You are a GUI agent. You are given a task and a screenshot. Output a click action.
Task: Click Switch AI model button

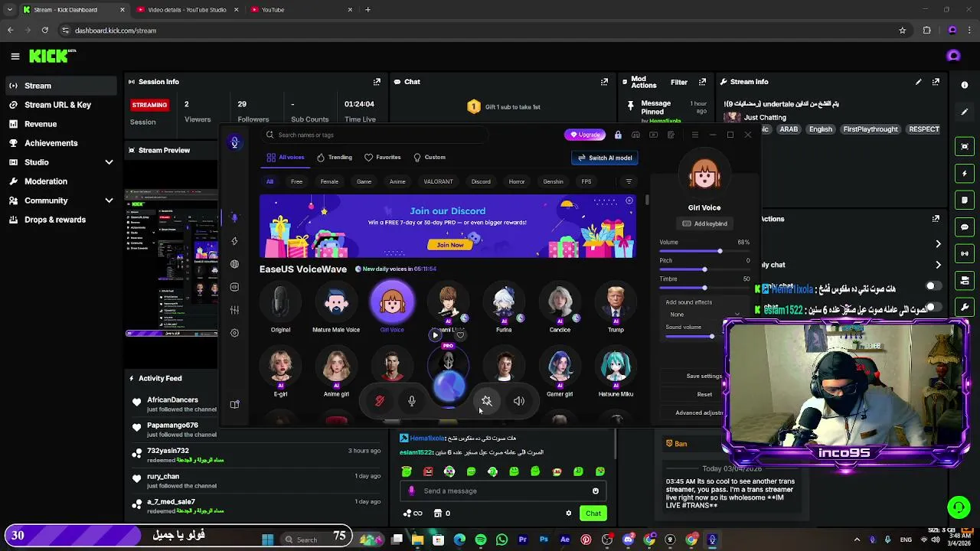605,158
